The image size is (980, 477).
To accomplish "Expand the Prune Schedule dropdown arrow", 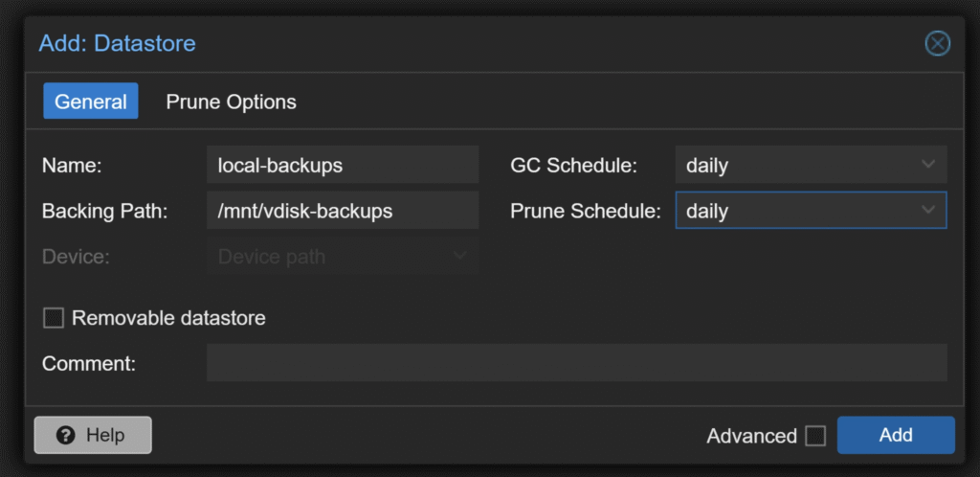I will (928, 210).
